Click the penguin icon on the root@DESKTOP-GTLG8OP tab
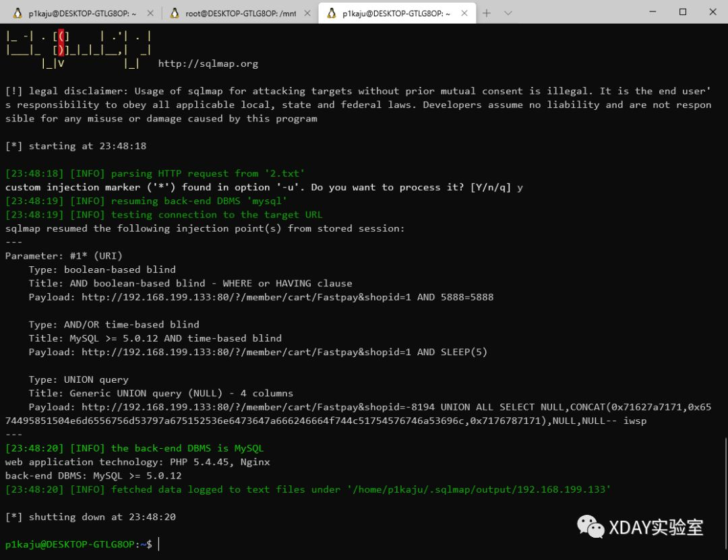Image resolution: width=728 pixels, height=560 pixels. pyautogui.click(x=175, y=13)
